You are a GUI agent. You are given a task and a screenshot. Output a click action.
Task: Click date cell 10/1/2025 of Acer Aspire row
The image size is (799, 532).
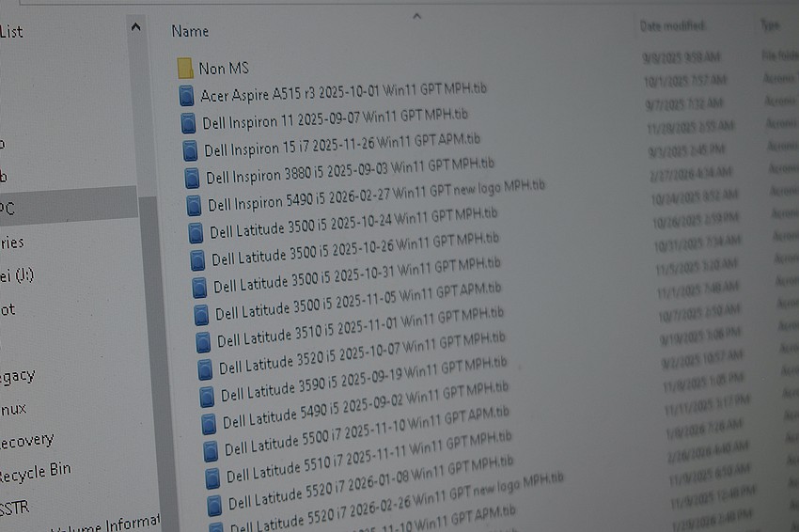(x=685, y=81)
